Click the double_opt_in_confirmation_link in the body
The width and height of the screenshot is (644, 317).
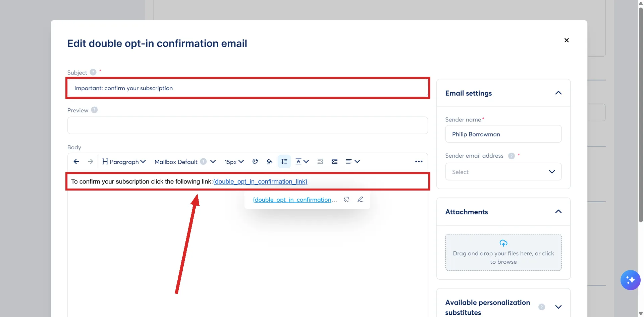click(260, 181)
